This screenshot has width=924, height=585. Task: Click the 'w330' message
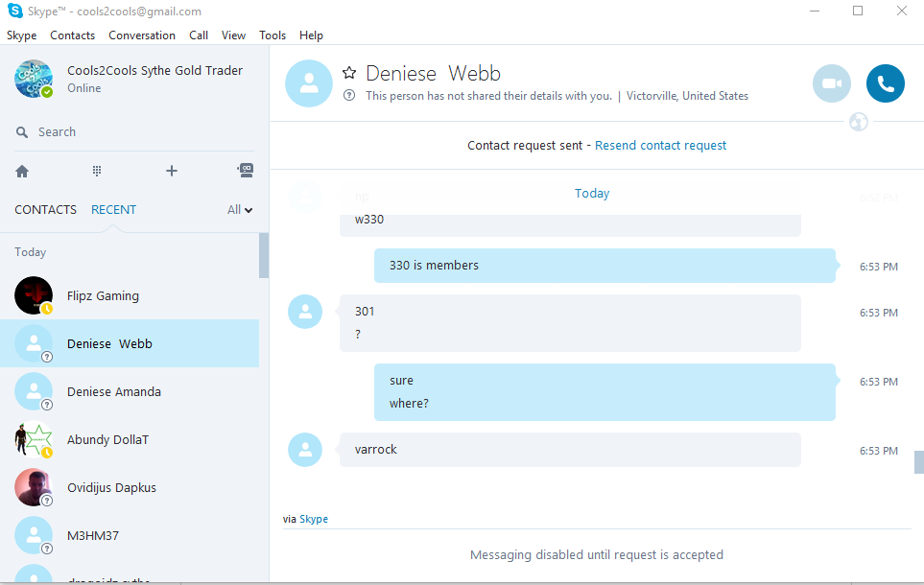tap(369, 220)
